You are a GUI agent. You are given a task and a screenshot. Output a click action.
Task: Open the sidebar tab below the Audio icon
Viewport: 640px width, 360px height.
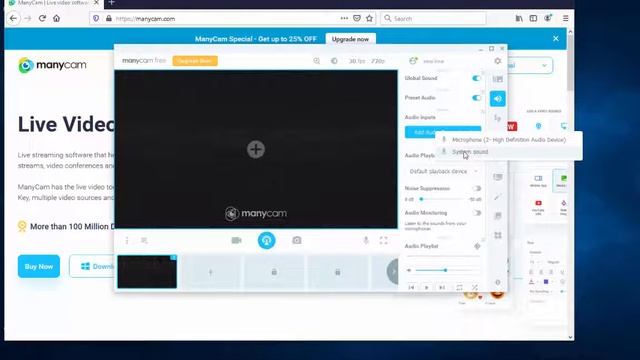(498, 118)
